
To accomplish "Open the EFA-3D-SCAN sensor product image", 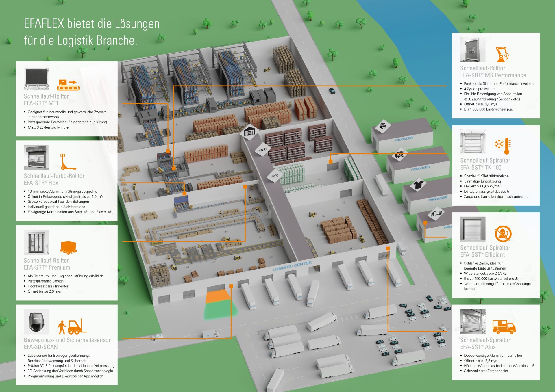I will tap(37, 322).
